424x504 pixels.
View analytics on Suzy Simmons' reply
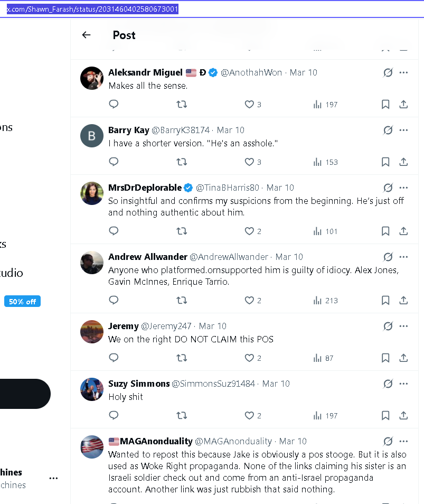[x=325, y=416]
